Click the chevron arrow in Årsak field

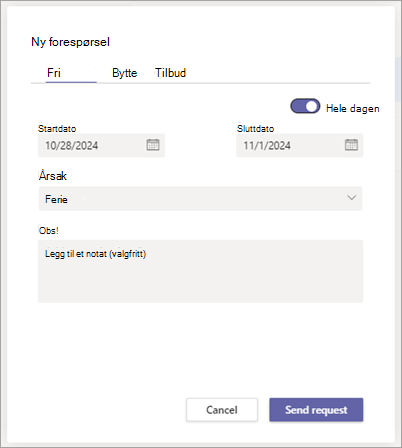click(x=351, y=198)
